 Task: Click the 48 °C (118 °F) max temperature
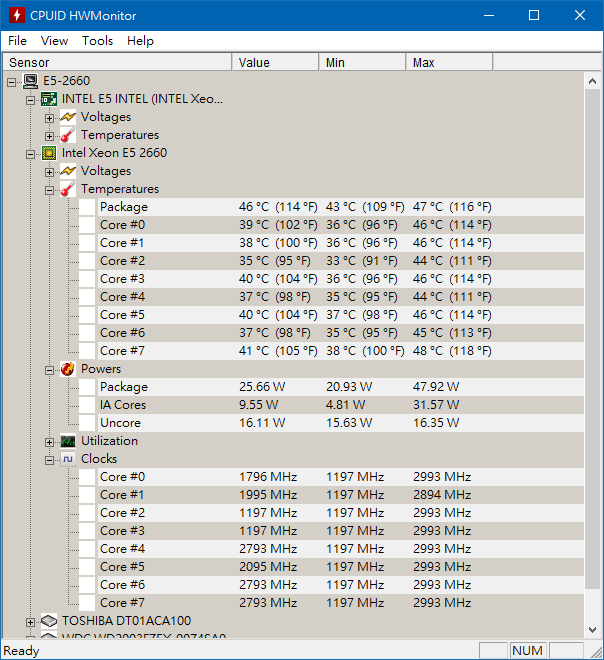pos(452,351)
